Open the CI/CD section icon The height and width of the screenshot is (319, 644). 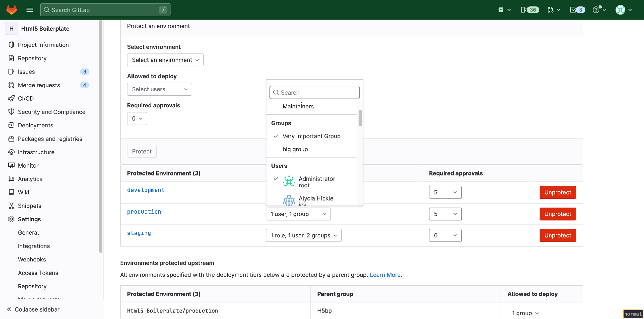(x=11, y=98)
